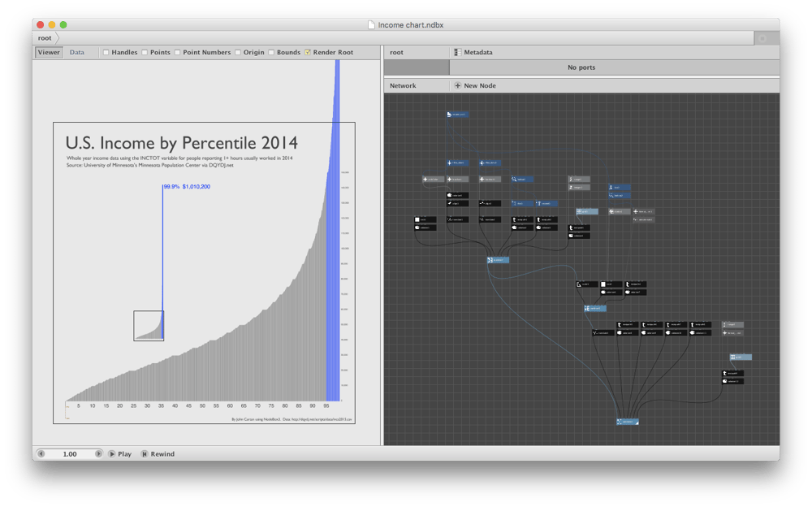The height and width of the screenshot is (507, 812).
Task: Click the Play button label
Action: click(125, 454)
